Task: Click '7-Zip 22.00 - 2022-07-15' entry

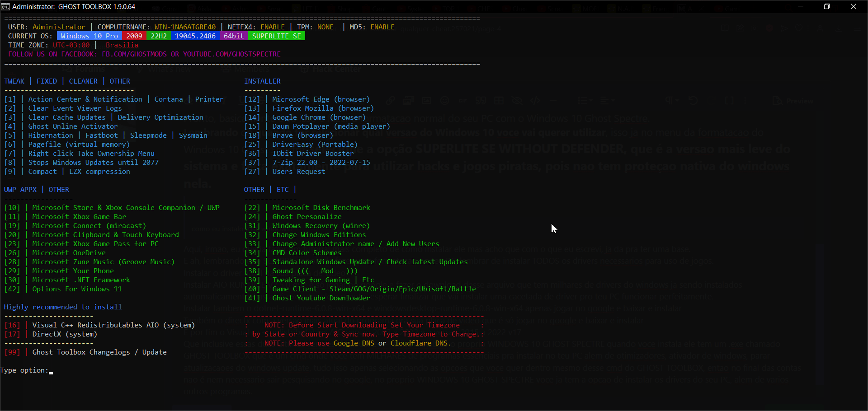Action: point(321,163)
